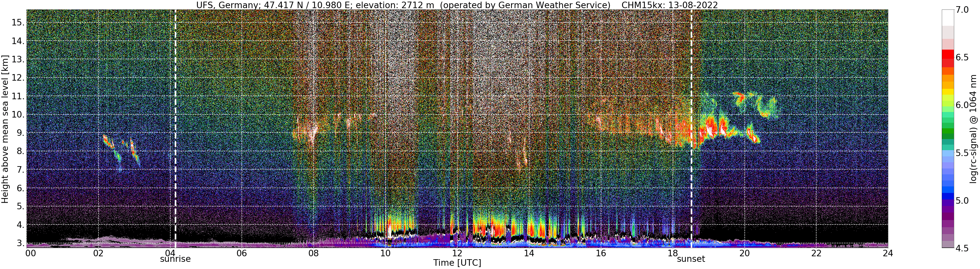
Task: Click the colorbar value "5.0"
Action: pos(962,201)
